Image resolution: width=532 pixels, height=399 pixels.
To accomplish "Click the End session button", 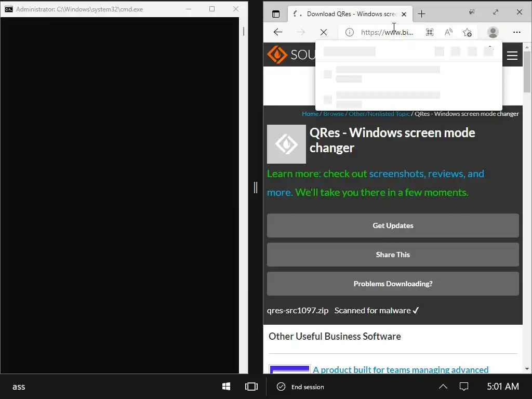I will click(x=301, y=387).
